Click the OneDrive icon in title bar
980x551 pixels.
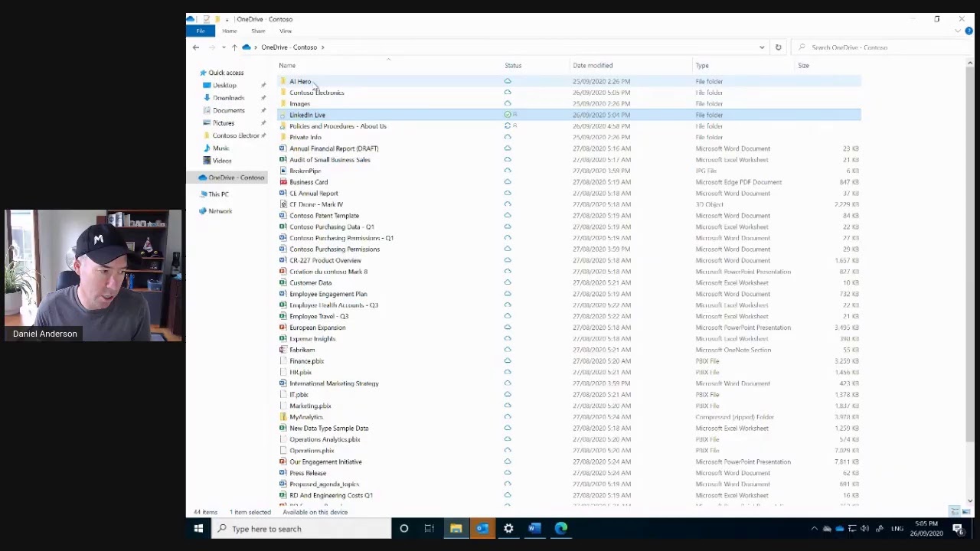pyautogui.click(x=191, y=19)
